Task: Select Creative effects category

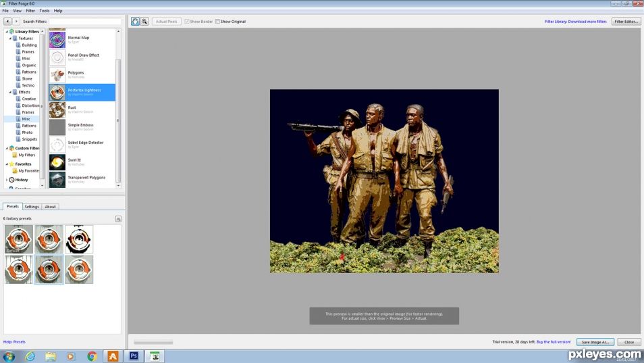Action: point(28,99)
